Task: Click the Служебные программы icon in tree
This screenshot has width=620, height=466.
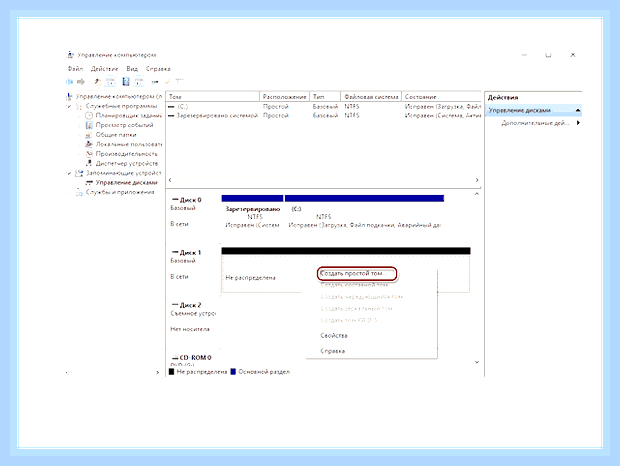Action: click(79, 106)
